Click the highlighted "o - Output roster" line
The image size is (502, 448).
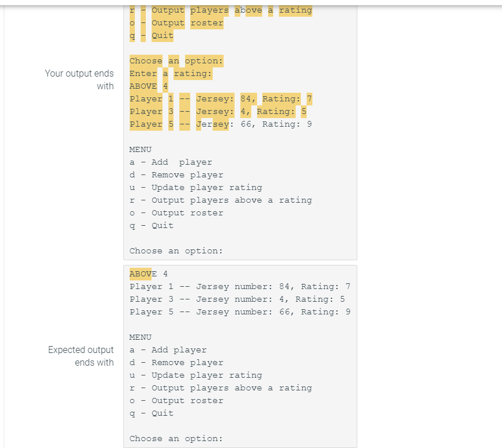pos(176,23)
